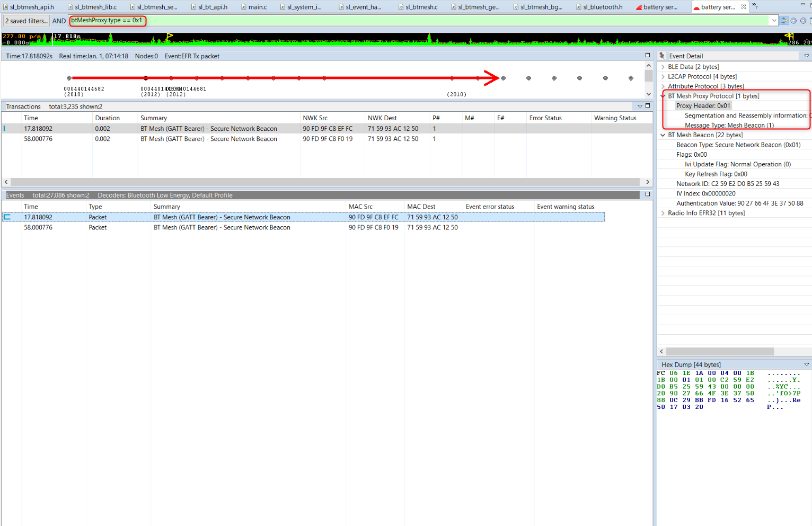812x526 pixels.
Task: Click the Event Detail horizontal scrollbar
Action: (720, 352)
